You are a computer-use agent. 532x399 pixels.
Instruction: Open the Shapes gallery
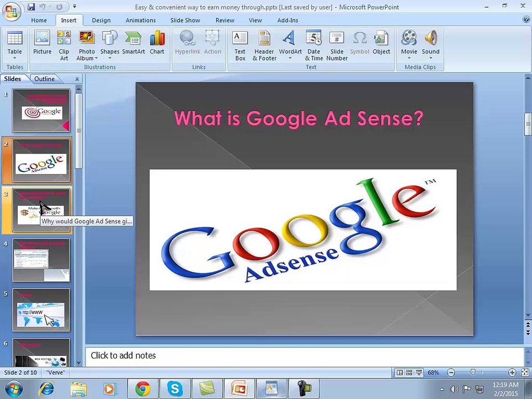[110, 45]
